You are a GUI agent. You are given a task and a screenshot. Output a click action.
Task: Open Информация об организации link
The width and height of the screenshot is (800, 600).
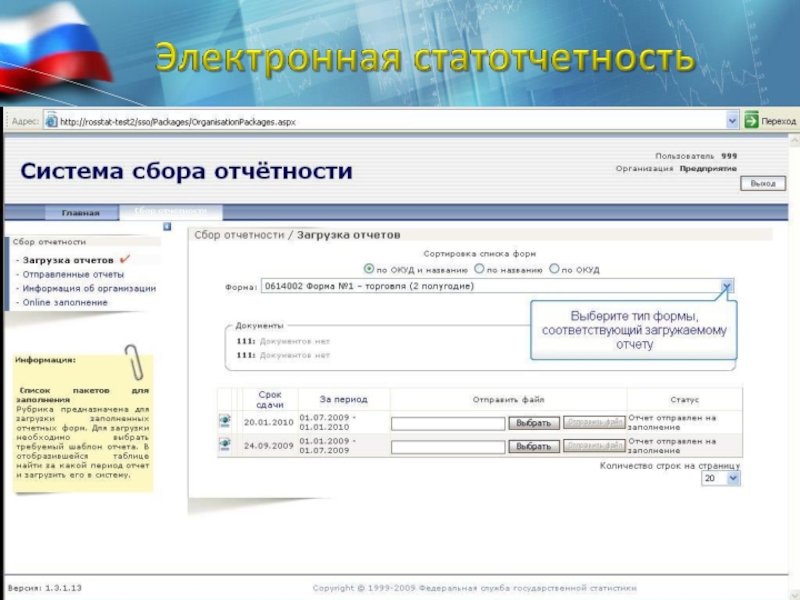[89, 288]
